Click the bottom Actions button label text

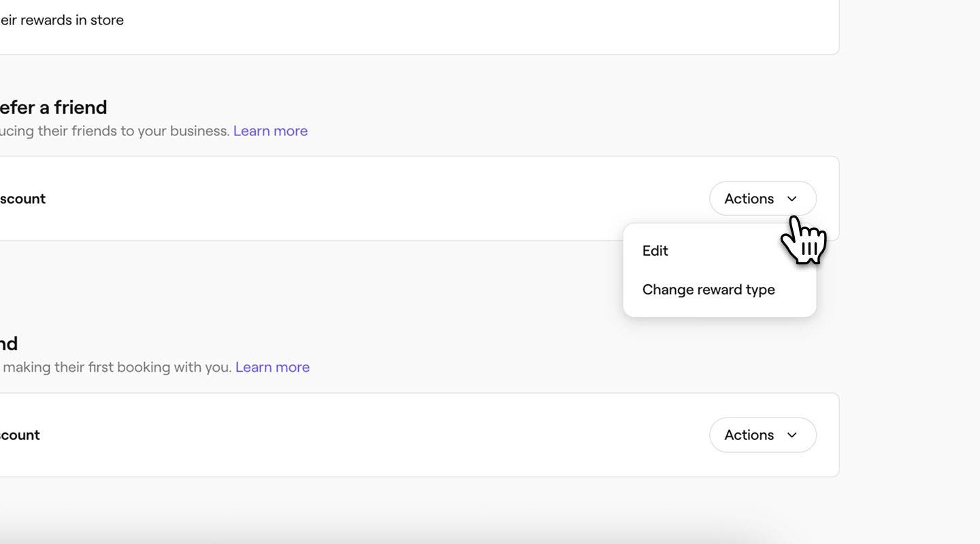[x=749, y=435]
